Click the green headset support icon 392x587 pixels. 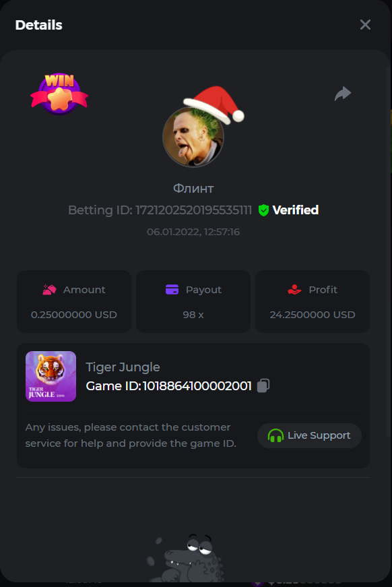tap(275, 436)
